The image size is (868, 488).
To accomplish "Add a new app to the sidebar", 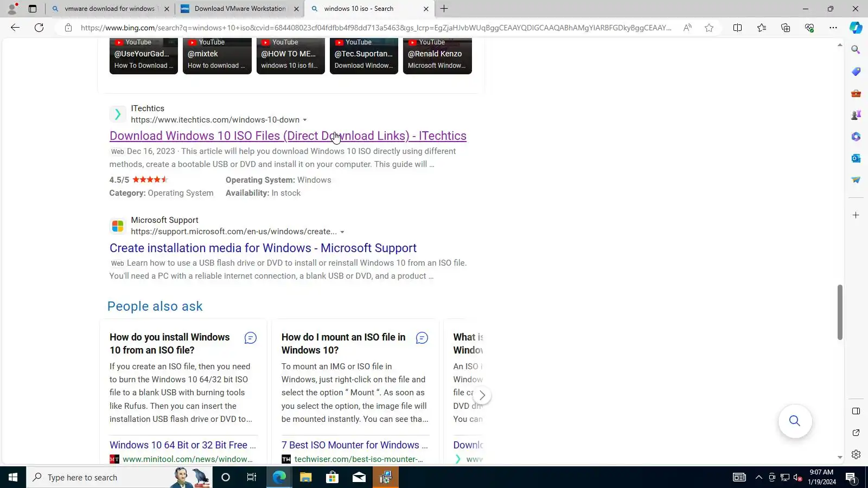I will tap(856, 215).
